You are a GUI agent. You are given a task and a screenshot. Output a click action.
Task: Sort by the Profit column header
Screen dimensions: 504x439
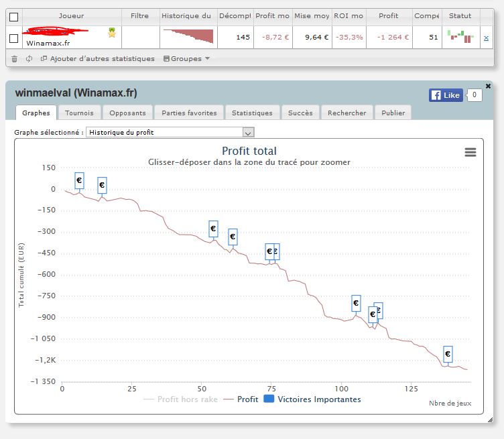(388, 15)
